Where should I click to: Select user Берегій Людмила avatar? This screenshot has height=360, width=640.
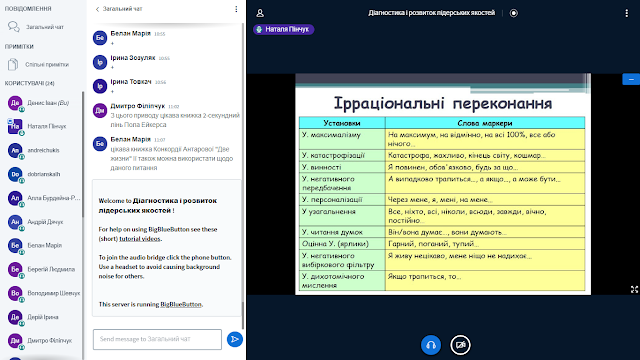point(15,269)
